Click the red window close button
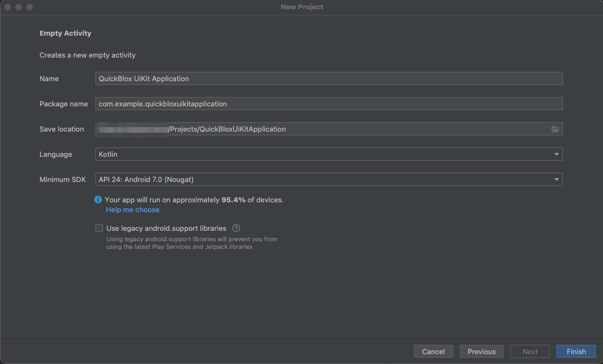 click(x=7, y=7)
